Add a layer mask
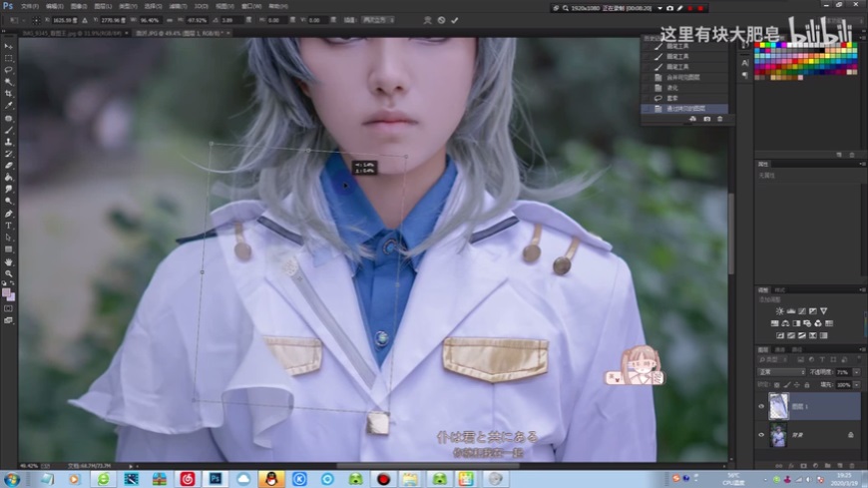Screen dimensions: 868x488 click(803, 466)
